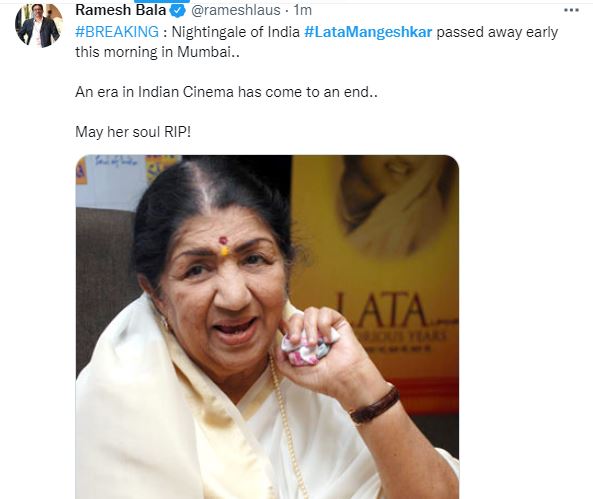
Task: Click the handkerchief held in hand
Action: coord(308,348)
